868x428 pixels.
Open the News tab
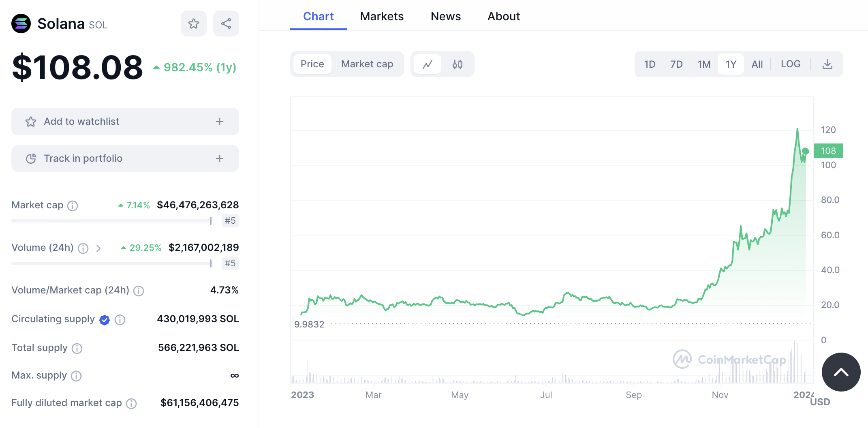pos(446,16)
